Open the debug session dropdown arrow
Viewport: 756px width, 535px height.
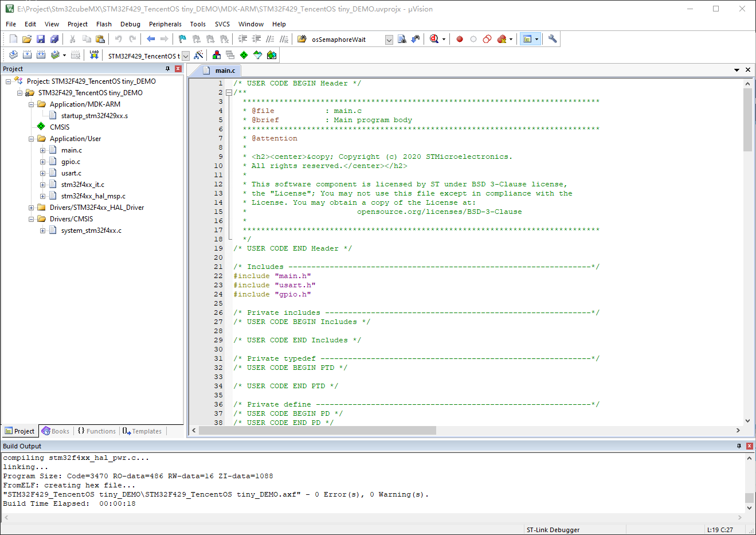click(x=444, y=40)
